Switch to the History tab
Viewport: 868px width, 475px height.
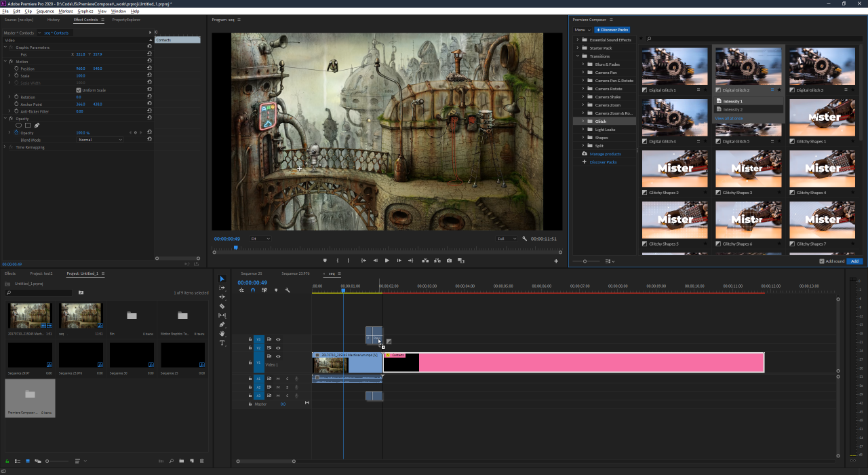[x=53, y=20]
